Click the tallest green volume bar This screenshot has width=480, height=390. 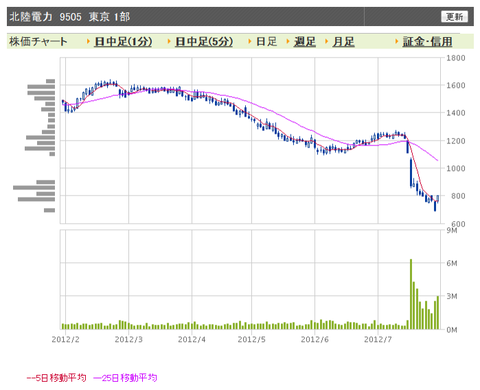[x=411, y=294]
